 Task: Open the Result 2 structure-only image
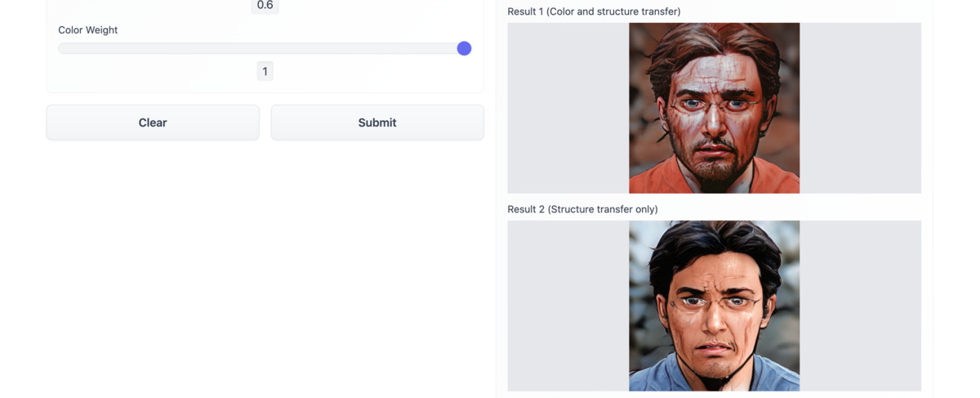click(714, 306)
